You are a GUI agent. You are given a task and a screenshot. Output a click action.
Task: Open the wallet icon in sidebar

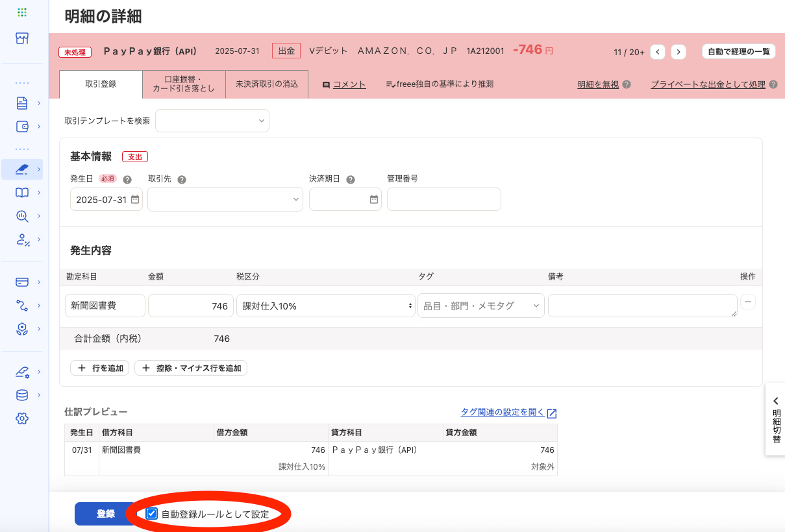coord(22,127)
